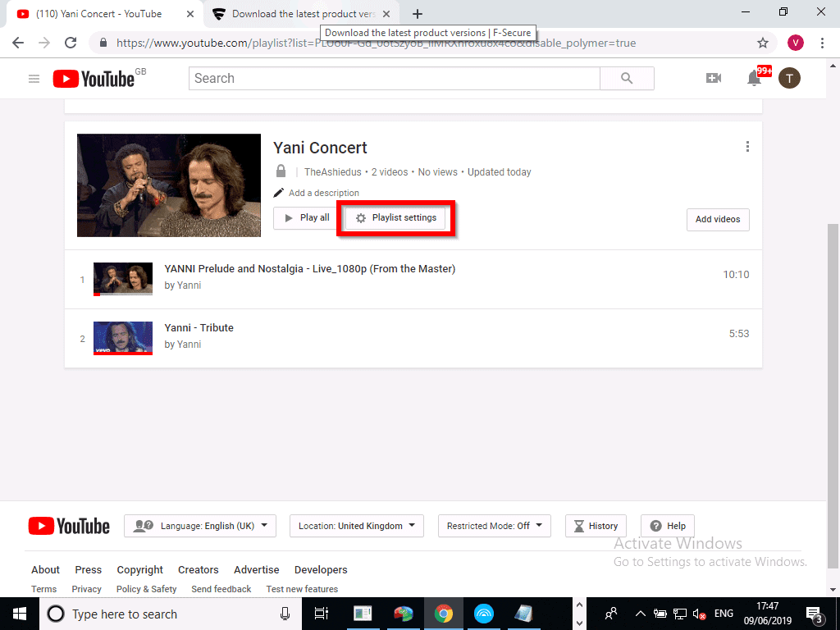
Task: Click the pencil to add a description
Action: click(x=279, y=193)
